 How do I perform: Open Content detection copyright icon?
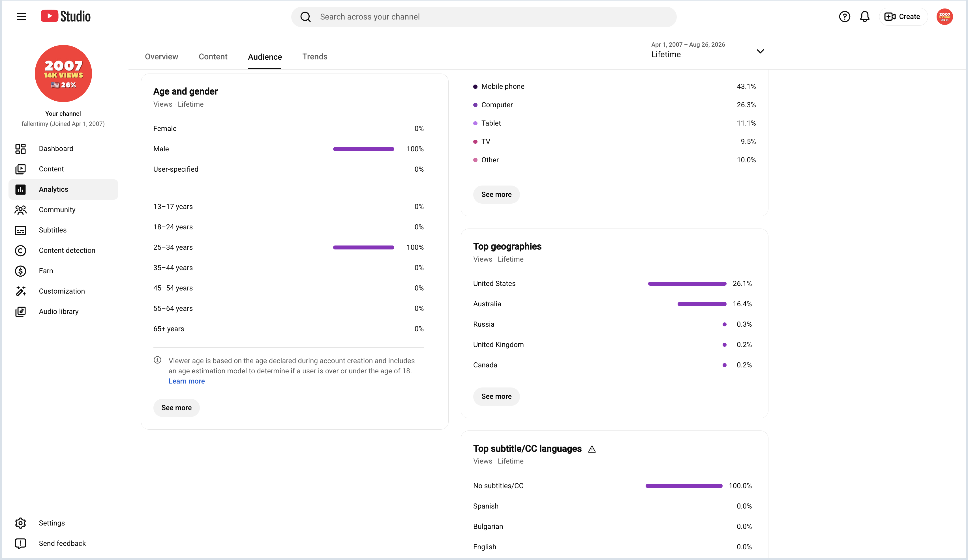20,250
